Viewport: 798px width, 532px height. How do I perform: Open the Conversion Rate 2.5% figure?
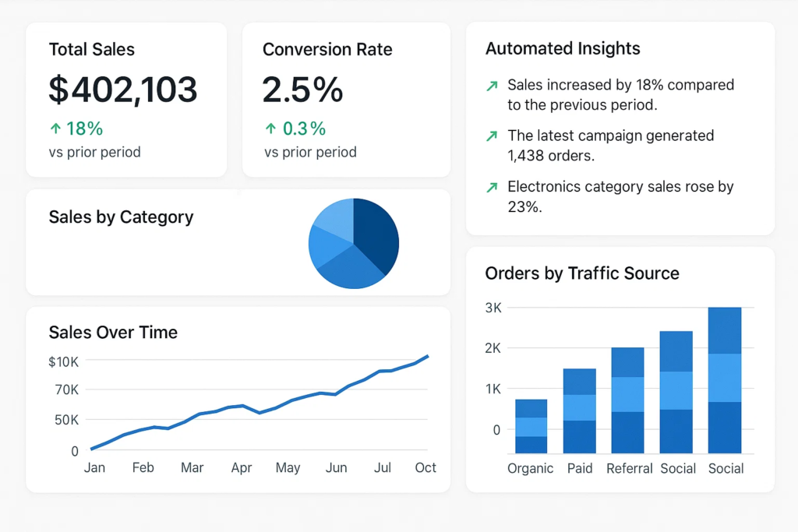[x=302, y=90]
